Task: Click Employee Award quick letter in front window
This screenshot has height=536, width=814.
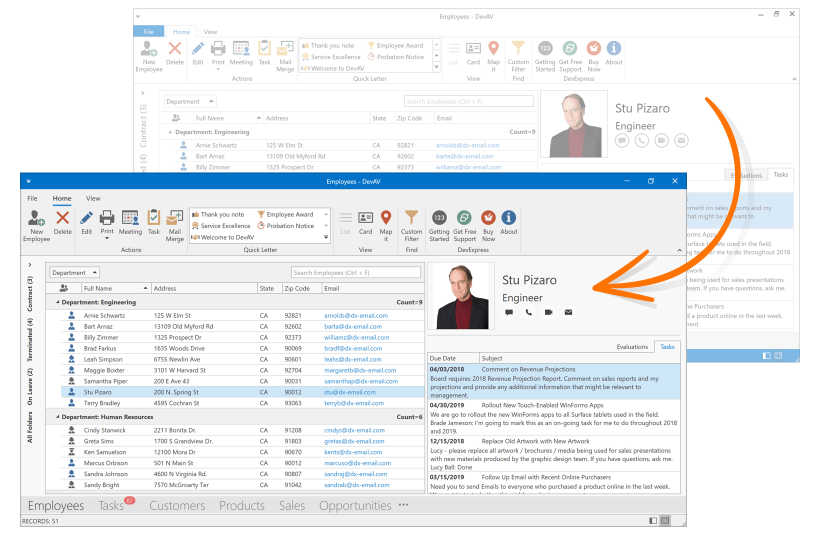Action: 286,214
